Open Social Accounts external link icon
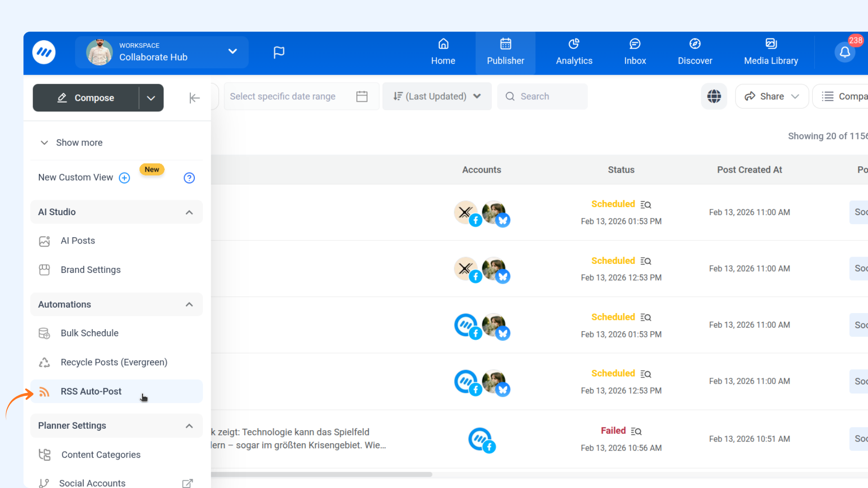This screenshot has height=488, width=868. [187, 483]
